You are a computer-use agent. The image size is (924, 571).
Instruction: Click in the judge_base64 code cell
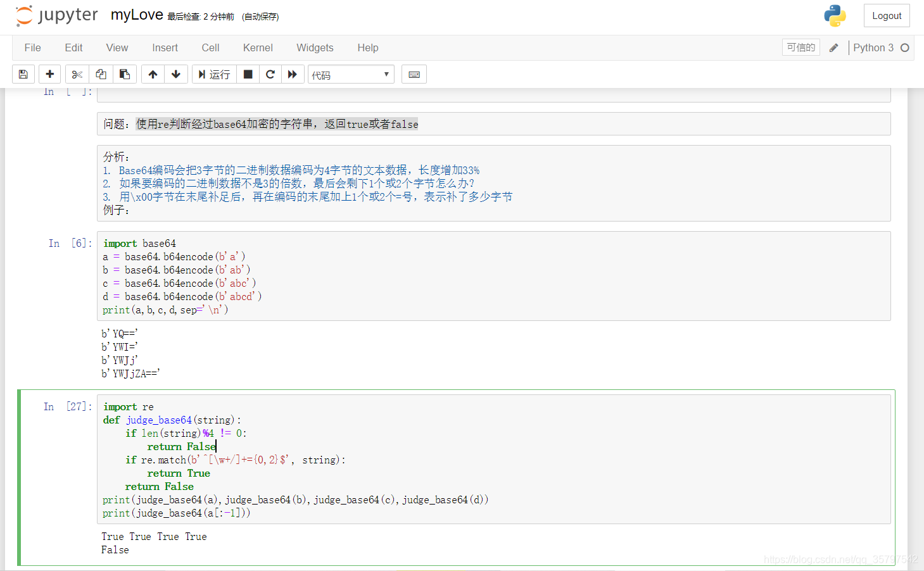point(494,459)
